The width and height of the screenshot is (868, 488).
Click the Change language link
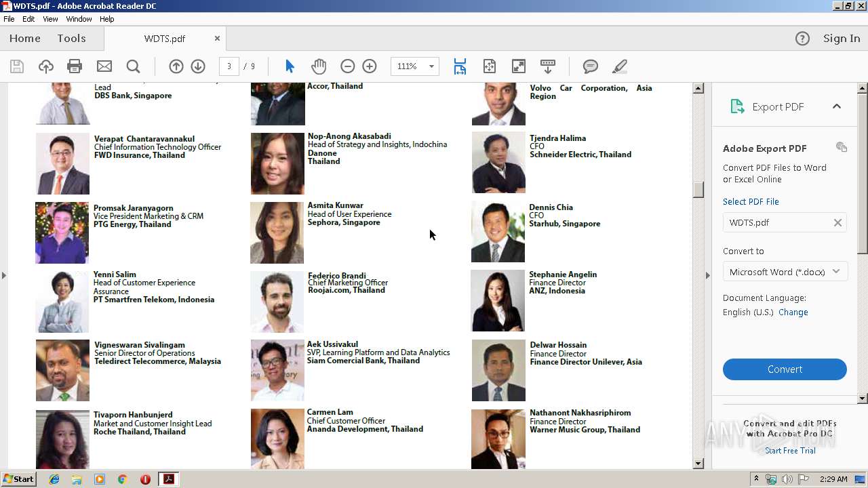tap(793, 312)
